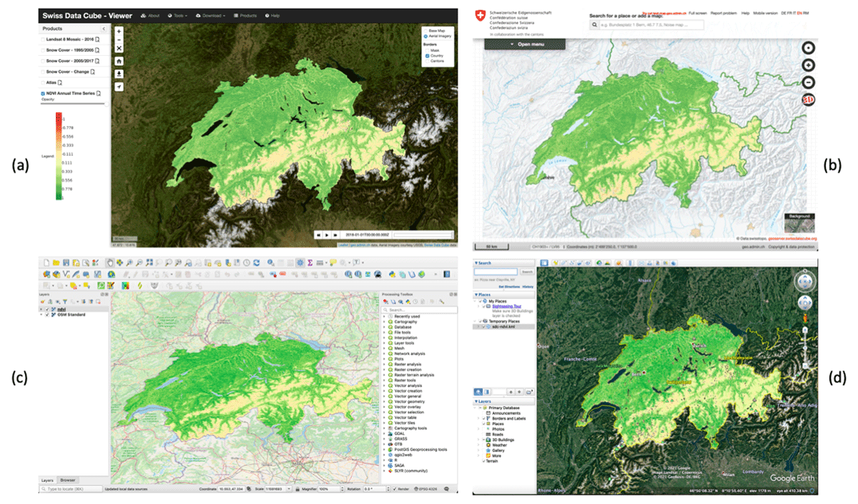Select the QGIS Pan Map hand tool
This screenshot has width=858, height=504.
[x=111, y=262]
